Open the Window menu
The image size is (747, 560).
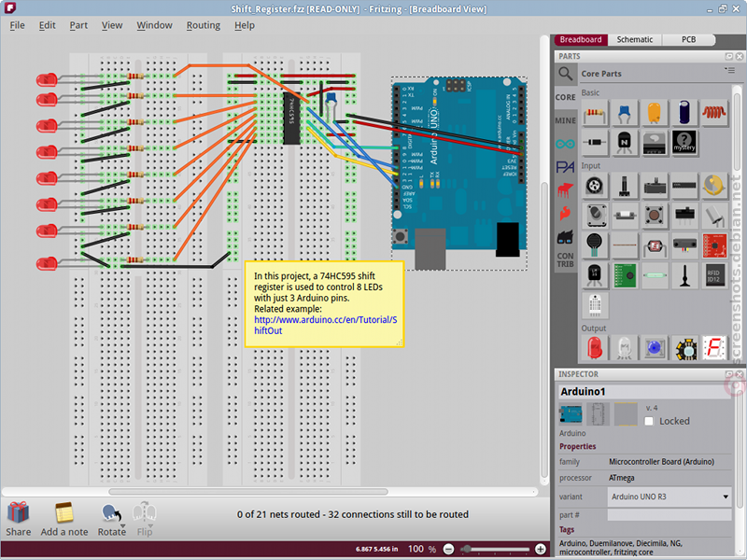tap(154, 25)
